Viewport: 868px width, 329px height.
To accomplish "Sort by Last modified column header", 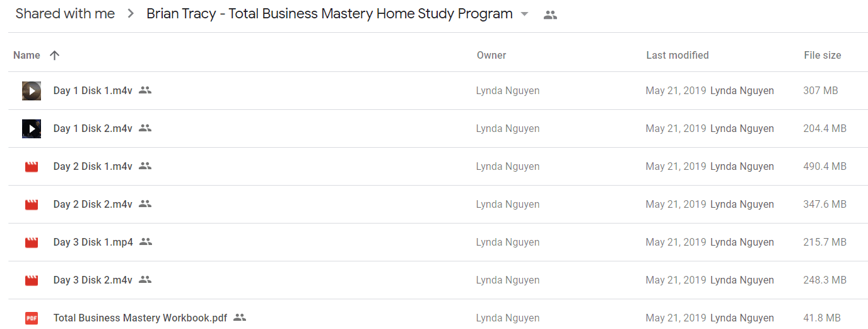I will (x=677, y=55).
